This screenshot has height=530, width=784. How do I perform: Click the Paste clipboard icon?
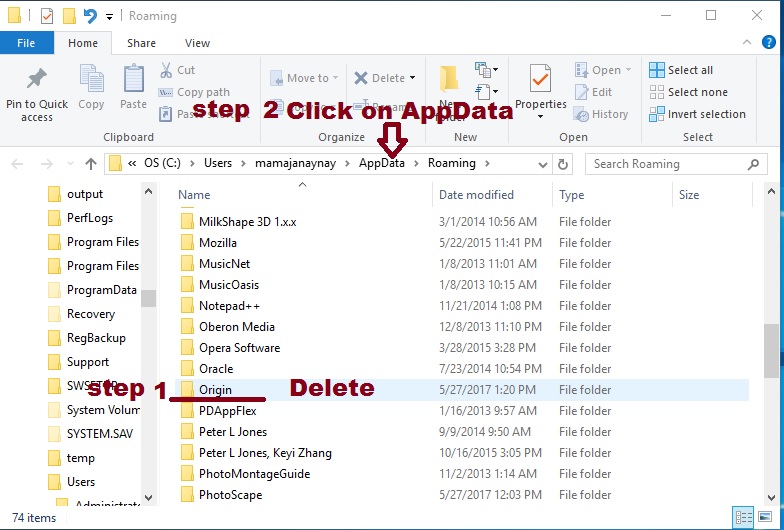(x=134, y=78)
